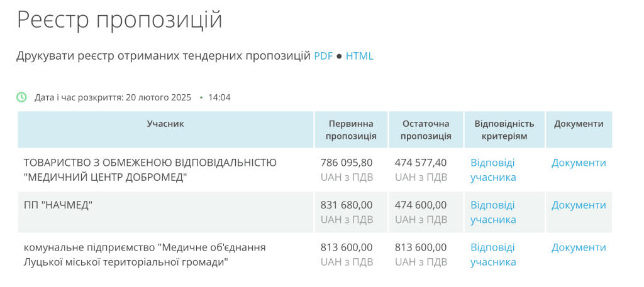644x287 pixels.
Task: Open Документи link for МЕДИЧНИЙ ЦЕНТР ДОБРОМЕД
Action: [579, 163]
